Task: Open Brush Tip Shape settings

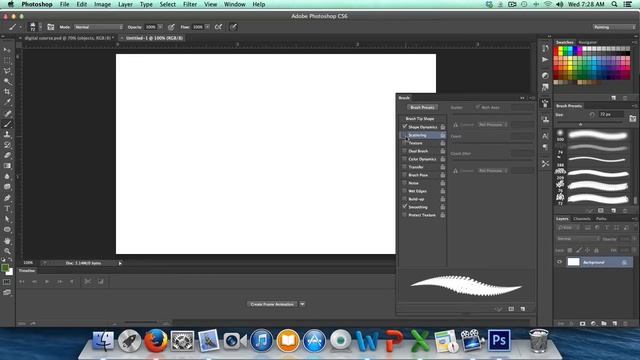Action: click(x=420, y=118)
